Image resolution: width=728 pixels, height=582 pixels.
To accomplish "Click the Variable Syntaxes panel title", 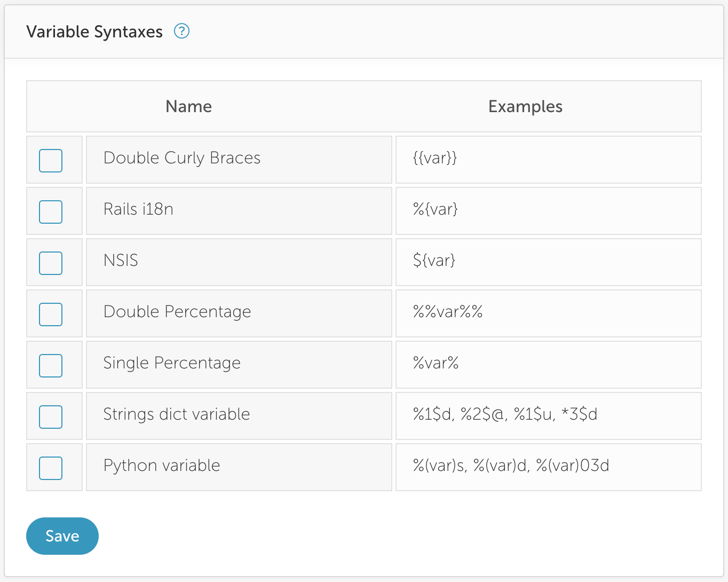I will point(94,32).
